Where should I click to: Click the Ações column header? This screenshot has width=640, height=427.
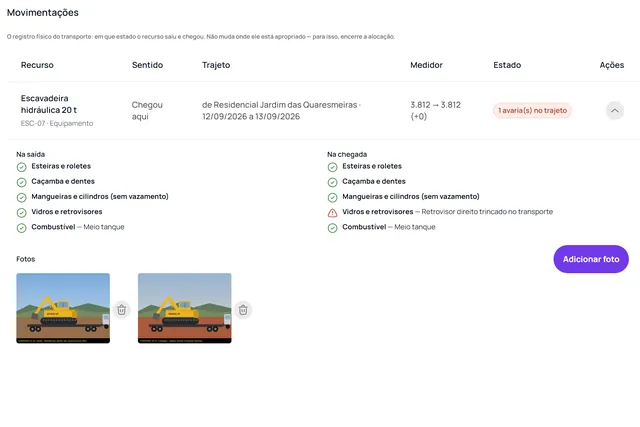click(x=611, y=65)
